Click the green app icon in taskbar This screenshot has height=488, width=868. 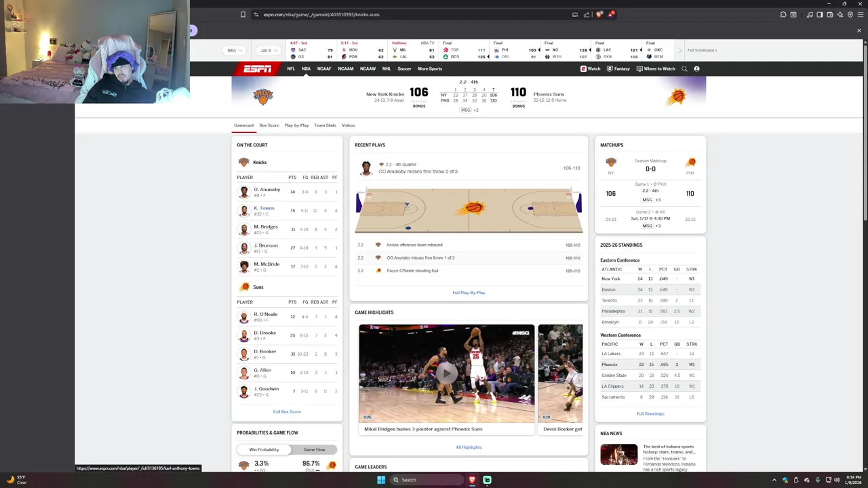click(487, 480)
